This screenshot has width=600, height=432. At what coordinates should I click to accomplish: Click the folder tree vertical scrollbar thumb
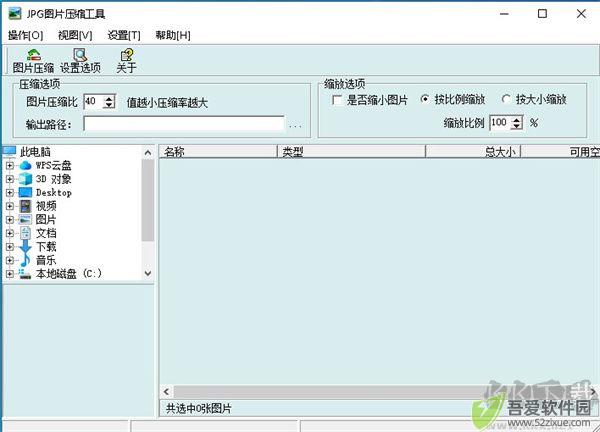click(x=148, y=200)
